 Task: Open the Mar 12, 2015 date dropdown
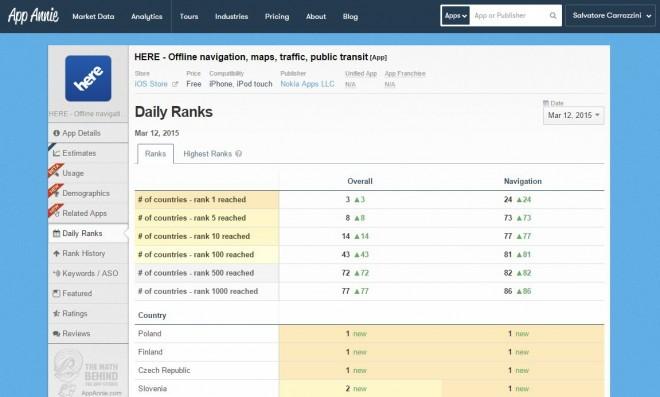click(x=573, y=115)
